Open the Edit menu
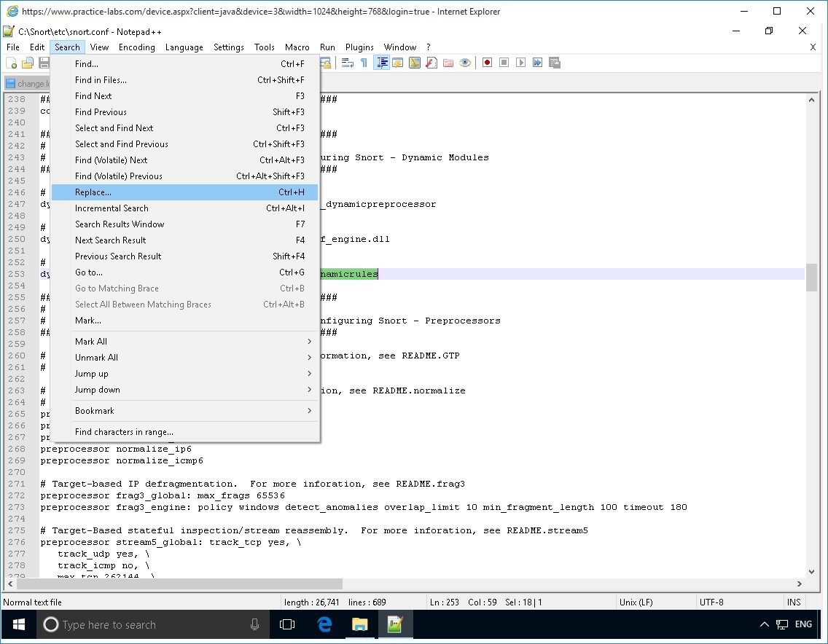The height and width of the screenshot is (644, 828). pyautogui.click(x=37, y=47)
